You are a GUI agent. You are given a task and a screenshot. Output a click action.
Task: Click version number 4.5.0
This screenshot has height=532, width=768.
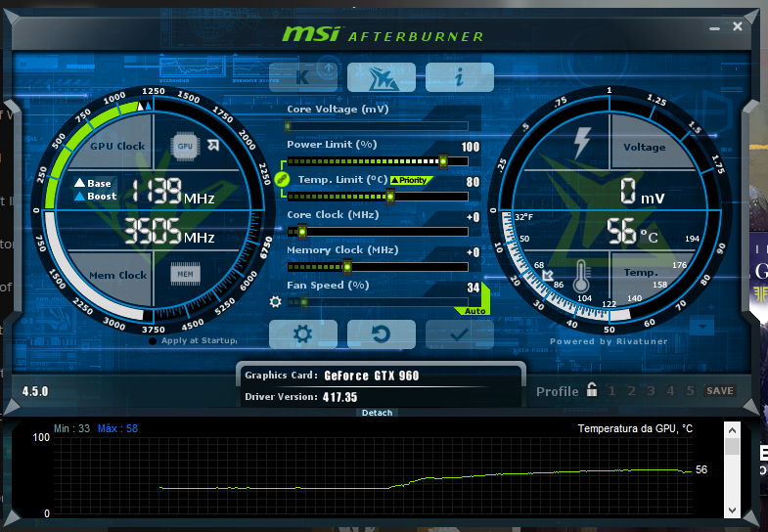tap(35, 391)
